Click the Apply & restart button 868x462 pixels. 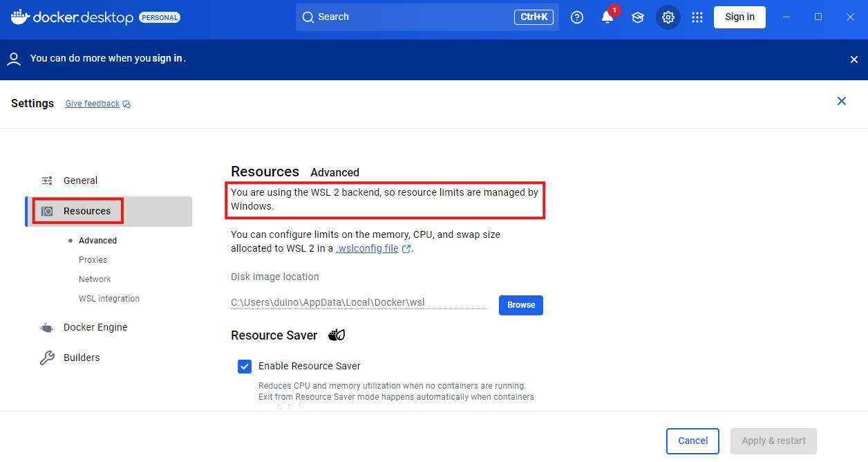pos(773,441)
